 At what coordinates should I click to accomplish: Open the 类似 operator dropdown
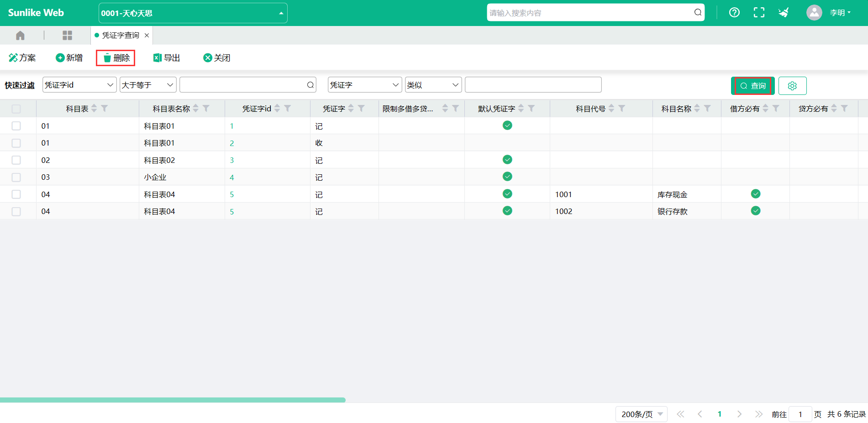coord(433,85)
